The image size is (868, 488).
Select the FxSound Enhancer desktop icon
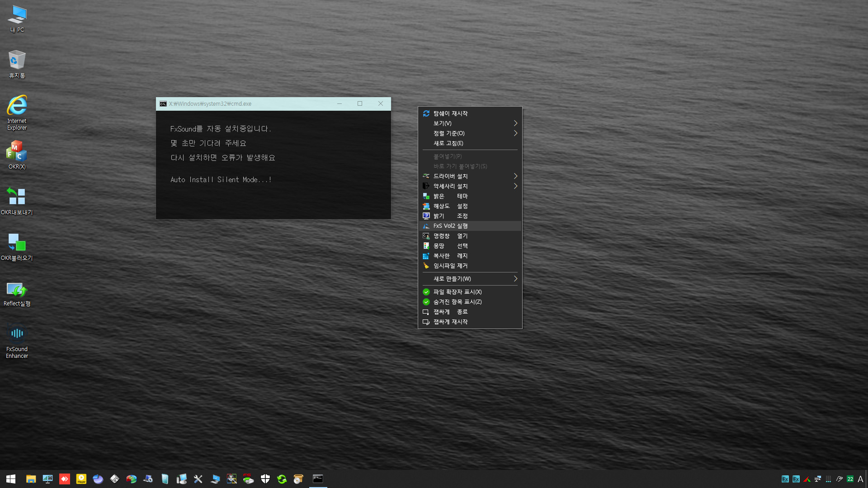(x=17, y=342)
